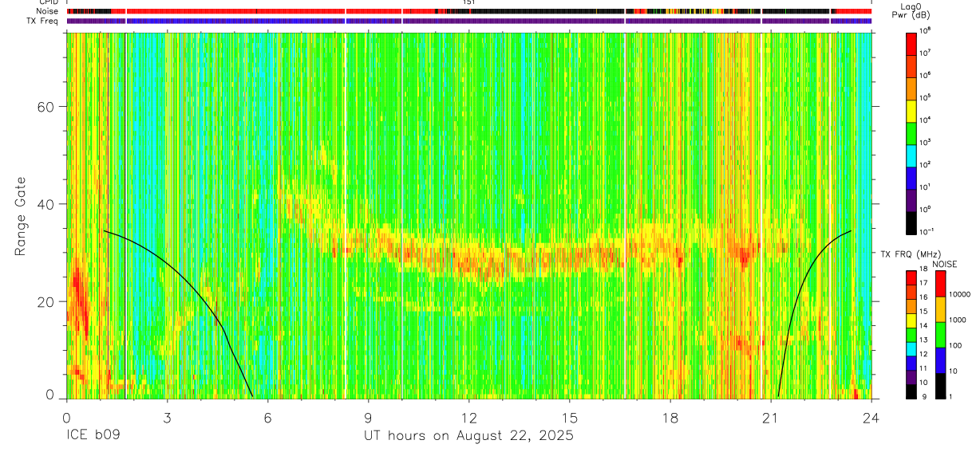Click the purple segment of TX FRQ colorbar

tap(911, 375)
